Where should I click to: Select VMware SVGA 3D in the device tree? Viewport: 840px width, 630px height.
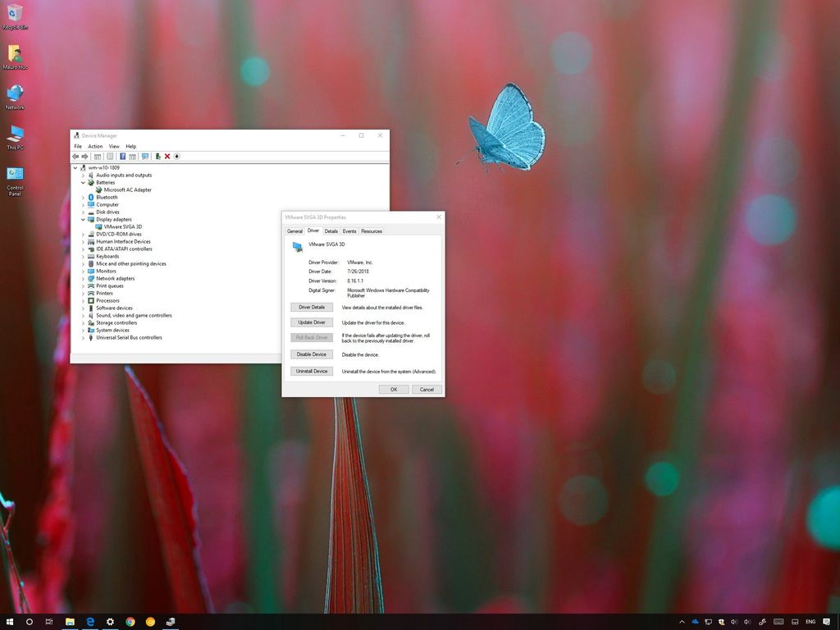(x=121, y=226)
